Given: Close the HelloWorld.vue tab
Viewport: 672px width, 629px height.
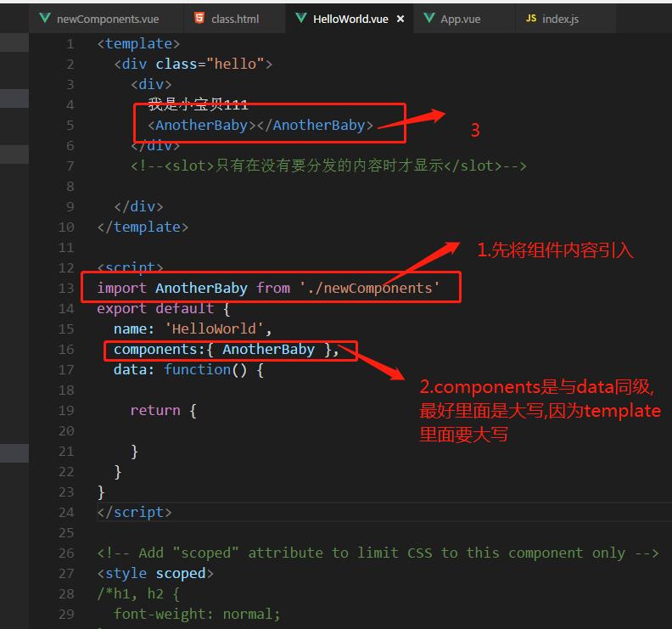Looking at the screenshot, I should point(400,19).
